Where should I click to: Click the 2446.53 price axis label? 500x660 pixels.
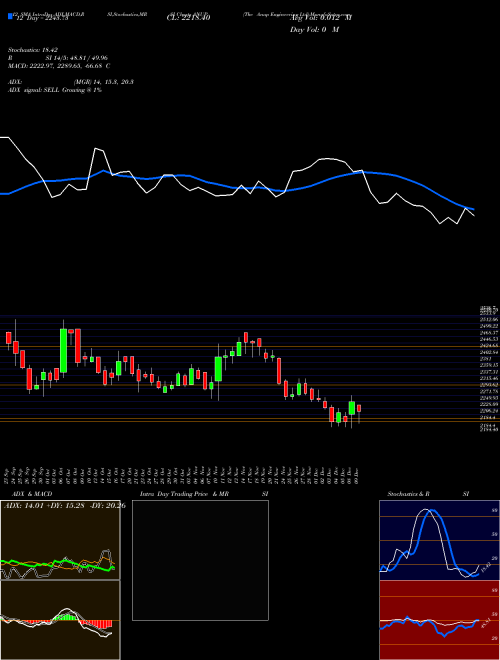pos(489,339)
